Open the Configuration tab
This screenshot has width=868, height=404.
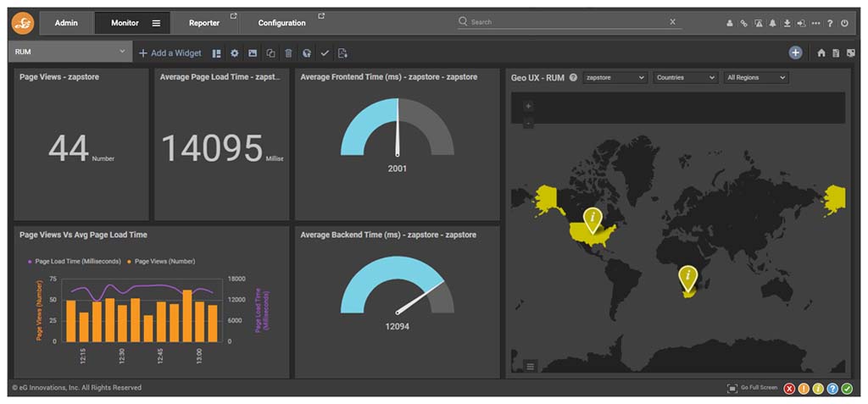pyautogui.click(x=282, y=23)
